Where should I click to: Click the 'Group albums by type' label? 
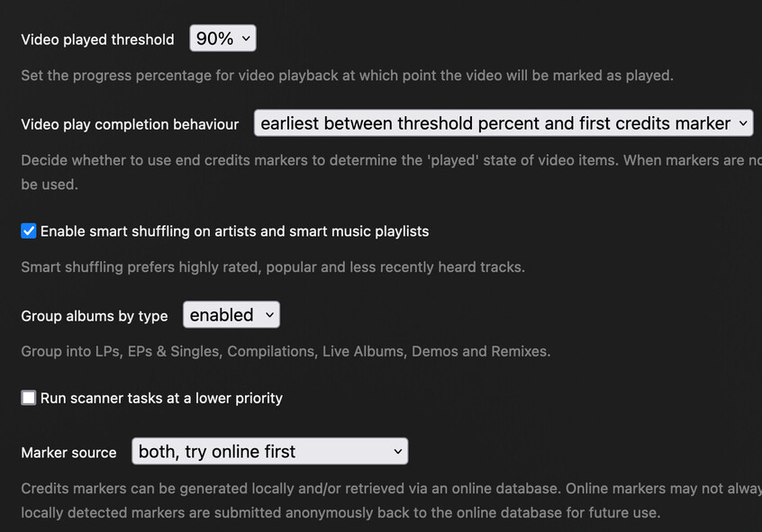point(95,316)
